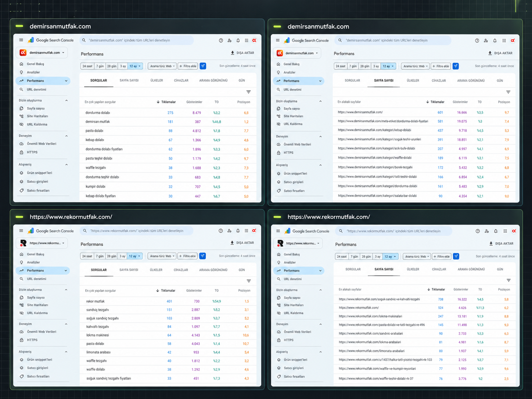Image resolution: width=532 pixels, height=399 pixels.
Task: Open Arama türü: Web dropdown in demirsanmutfak pages panel
Action: click(x=415, y=66)
